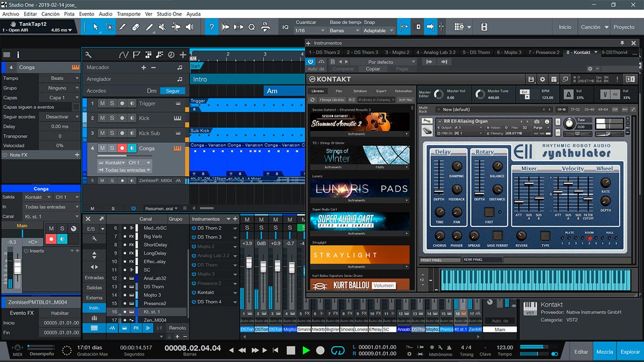The height and width of the screenshot is (362, 644).
Task: Click the Rewind button in transport
Action: tap(242, 350)
